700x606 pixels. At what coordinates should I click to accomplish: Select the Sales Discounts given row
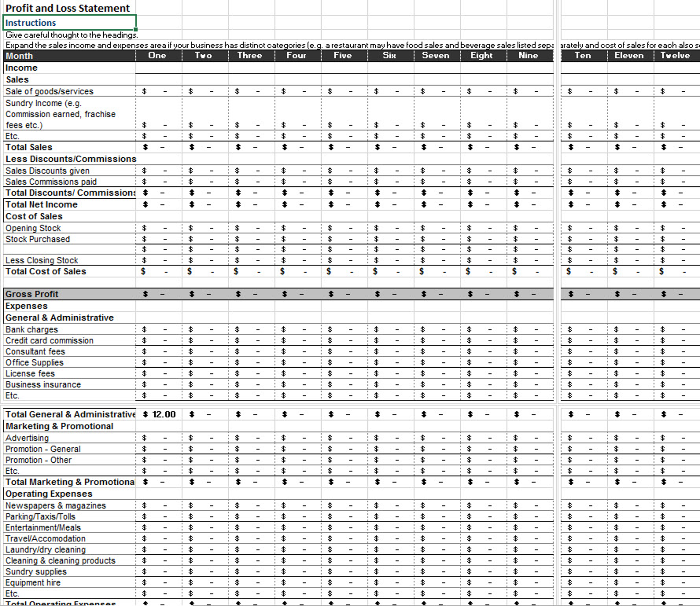pyautogui.click(x=47, y=170)
